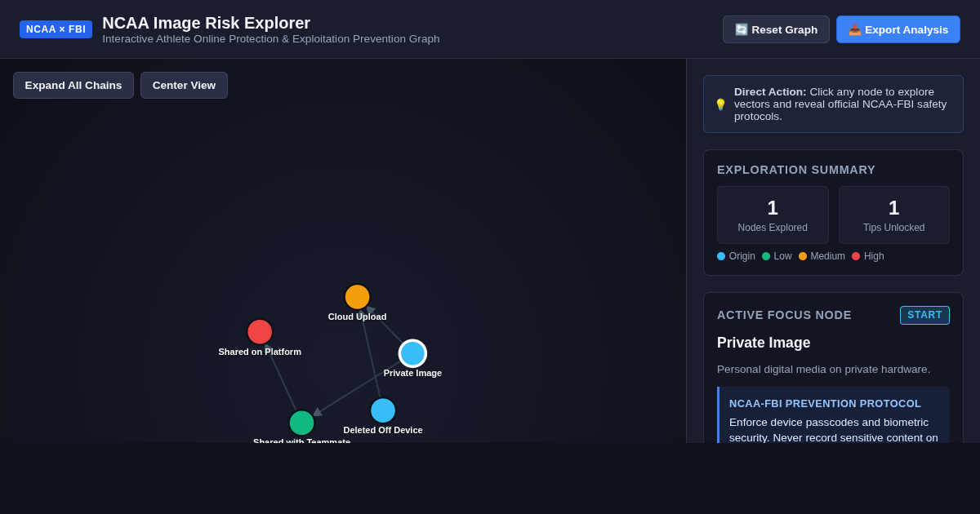This screenshot has width=980, height=514.
Task: Click the 'Shared on Platform' node label
Action: pos(260,352)
